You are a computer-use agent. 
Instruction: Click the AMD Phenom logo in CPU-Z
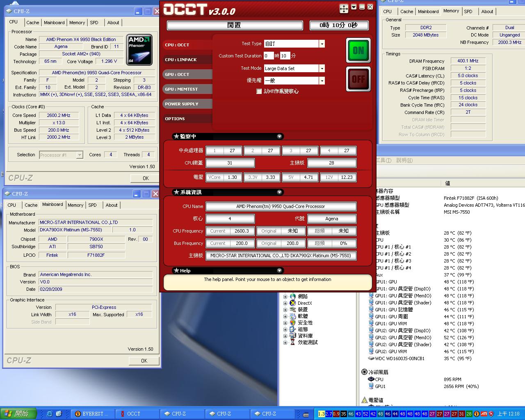click(139, 50)
